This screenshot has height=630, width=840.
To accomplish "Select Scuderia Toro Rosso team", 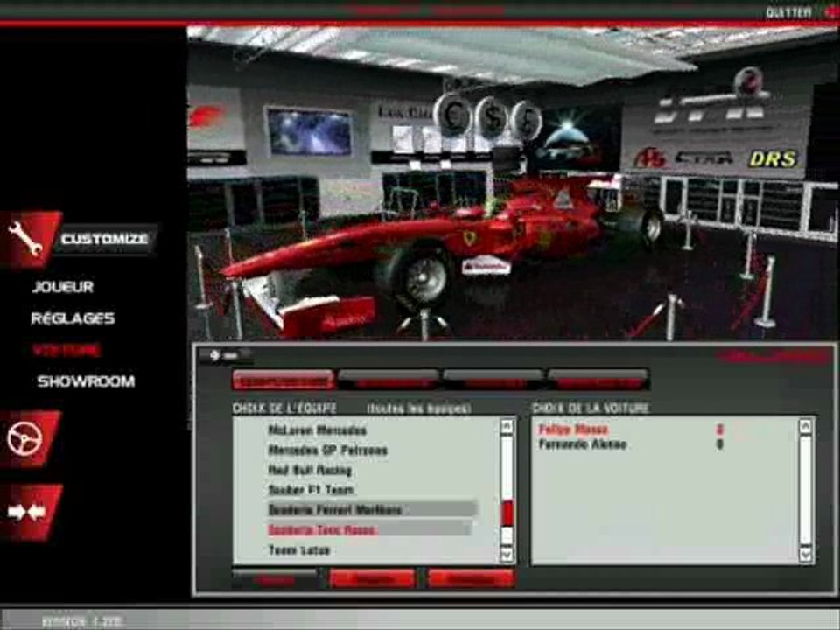I will pyautogui.click(x=369, y=530).
